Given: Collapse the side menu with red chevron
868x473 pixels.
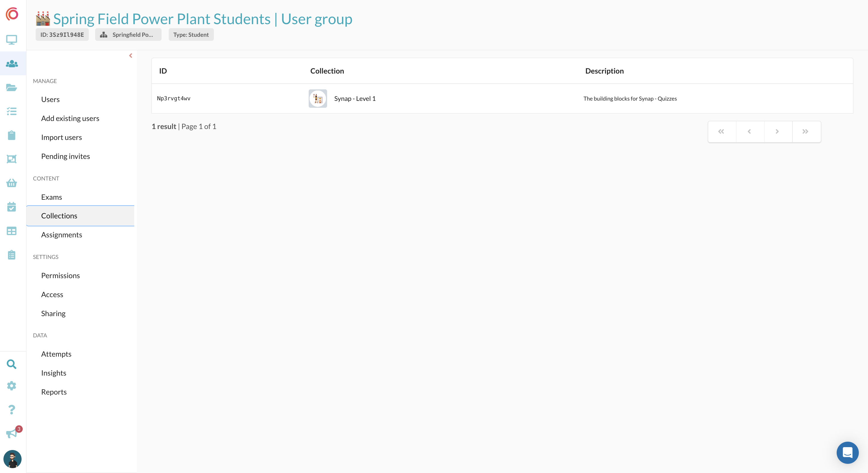Looking at the screenshot, I should click(x=131, y=55).
